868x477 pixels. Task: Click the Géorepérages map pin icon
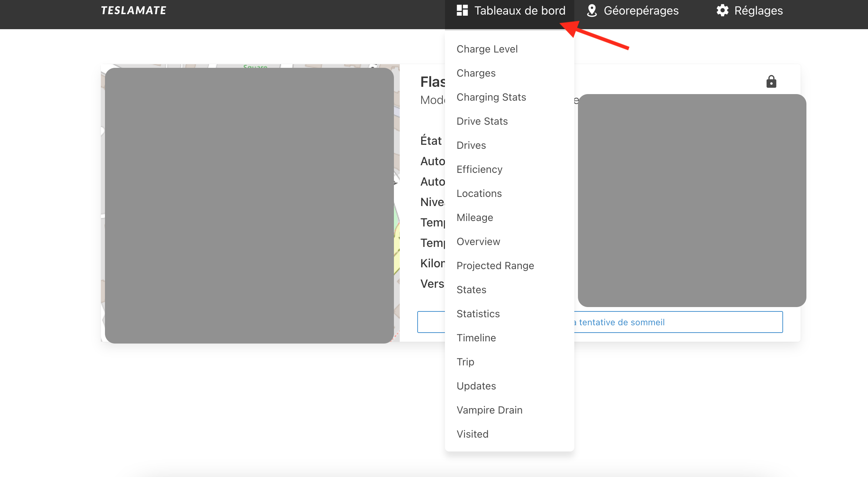pos(592,10)
